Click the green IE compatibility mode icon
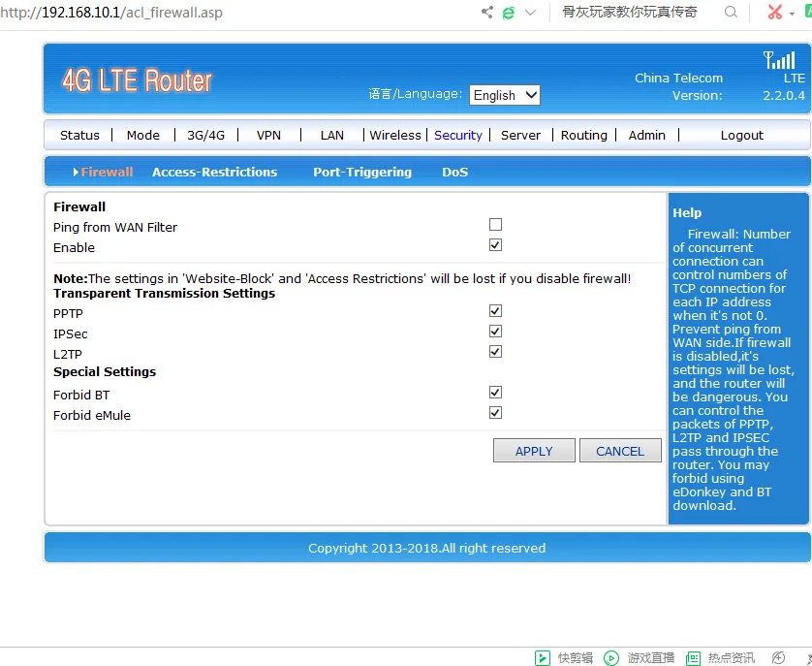812x666 pixels. point(509,13)
